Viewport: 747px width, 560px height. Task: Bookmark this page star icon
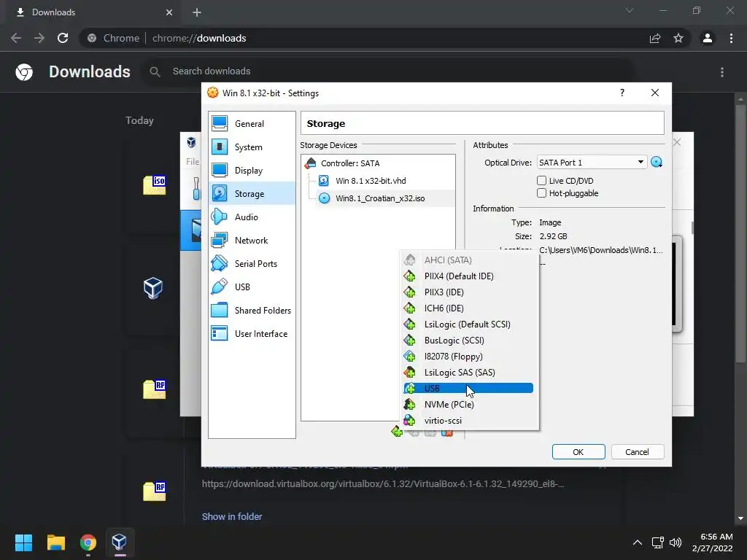click(678, 38)
